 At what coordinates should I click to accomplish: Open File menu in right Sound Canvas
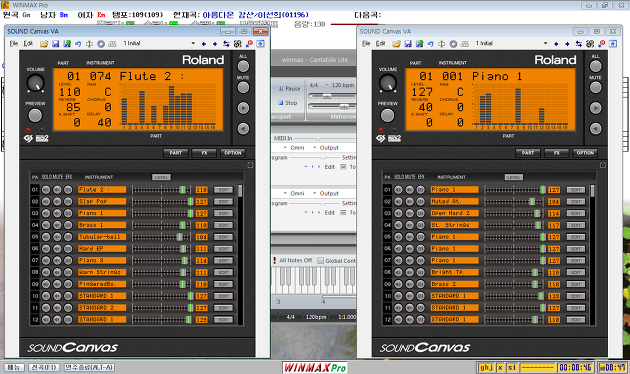point(366,43)
